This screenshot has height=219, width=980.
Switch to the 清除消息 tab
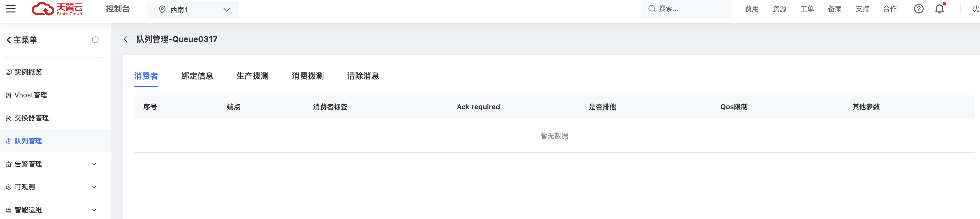pos(363,76)
